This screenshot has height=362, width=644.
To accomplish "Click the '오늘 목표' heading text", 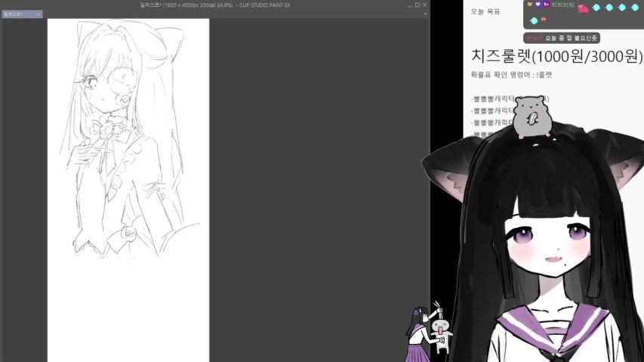I will [485, 12].
